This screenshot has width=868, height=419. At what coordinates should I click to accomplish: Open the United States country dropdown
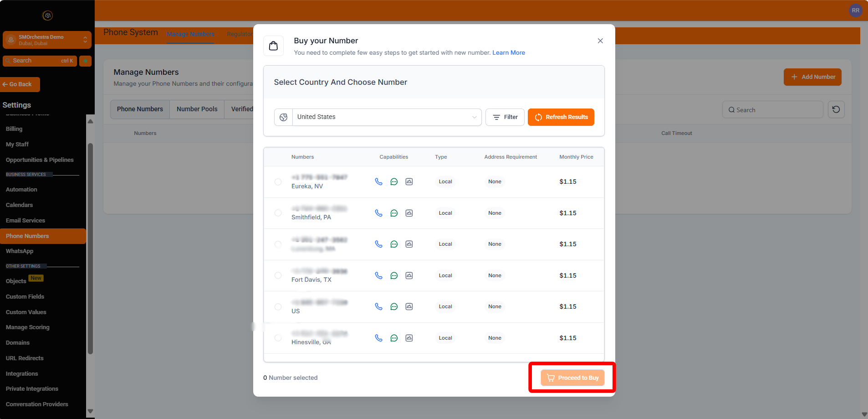coord(386,117)
